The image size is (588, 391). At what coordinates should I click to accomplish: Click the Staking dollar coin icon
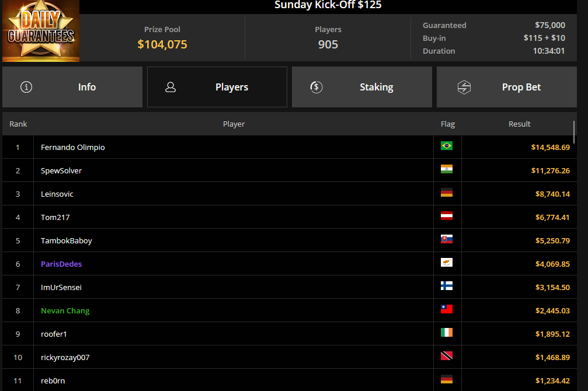(316, 87)
